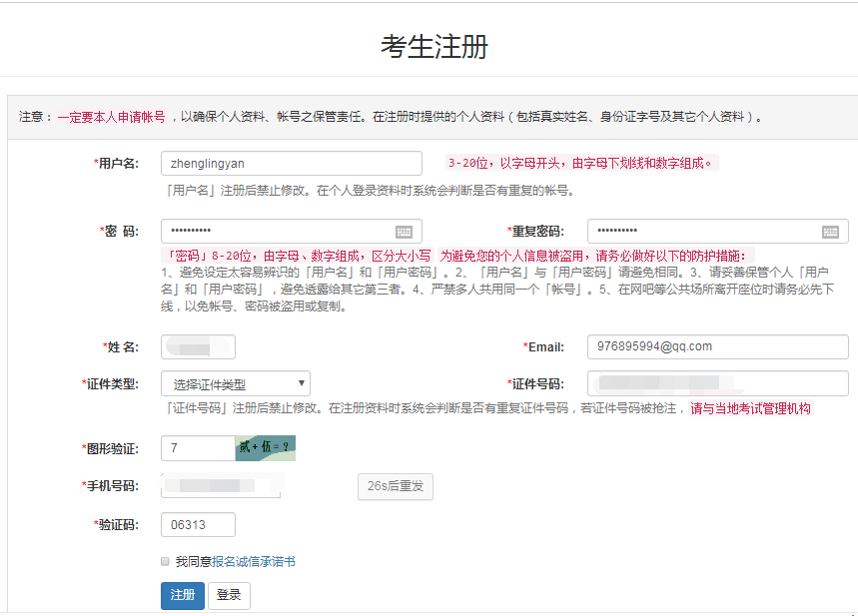Focus the 用户名 field containing zhenglingyan
858x616 pixels.
pyautogui.click(x=291, y=163)
